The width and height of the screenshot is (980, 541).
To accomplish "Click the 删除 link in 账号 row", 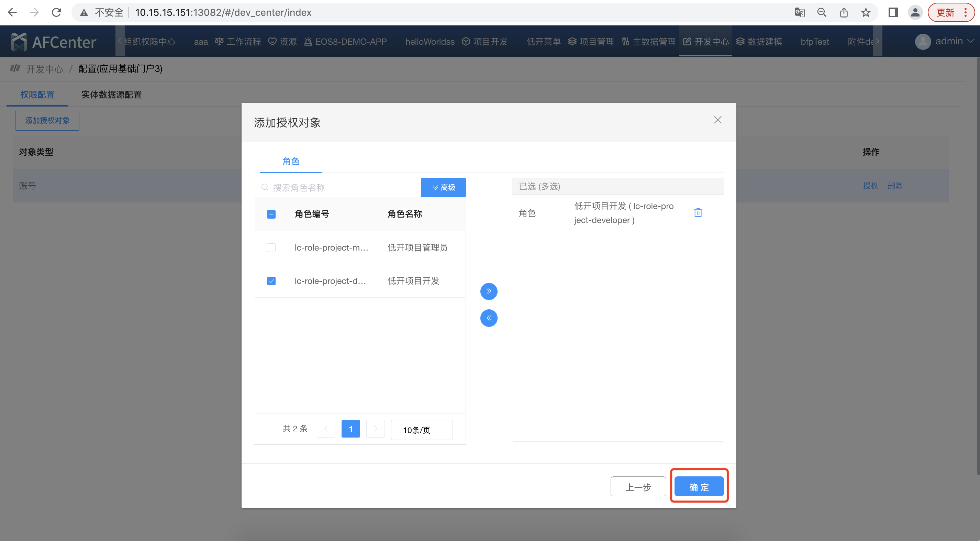I will [x=895, y=186].
